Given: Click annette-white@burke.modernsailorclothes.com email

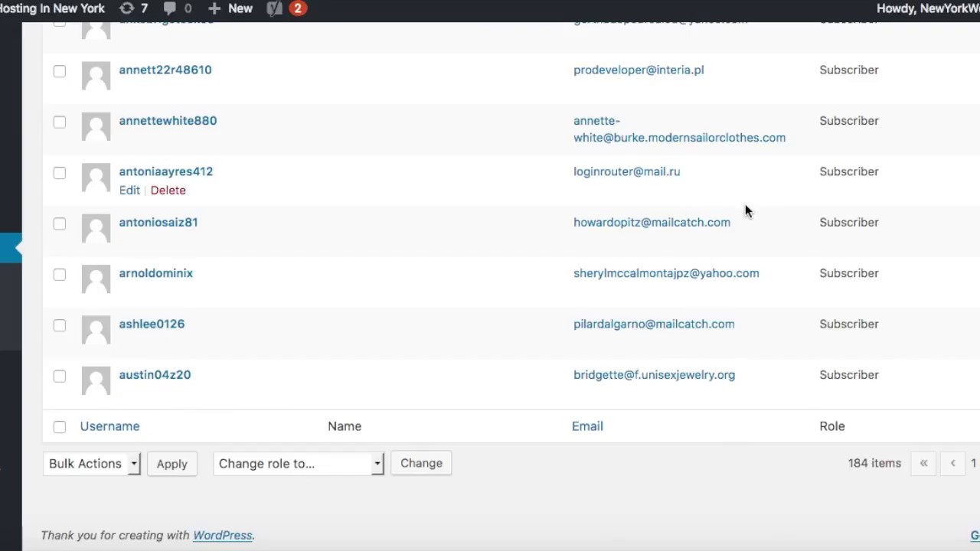Looking at the screenshot, I should coord(679,129).
